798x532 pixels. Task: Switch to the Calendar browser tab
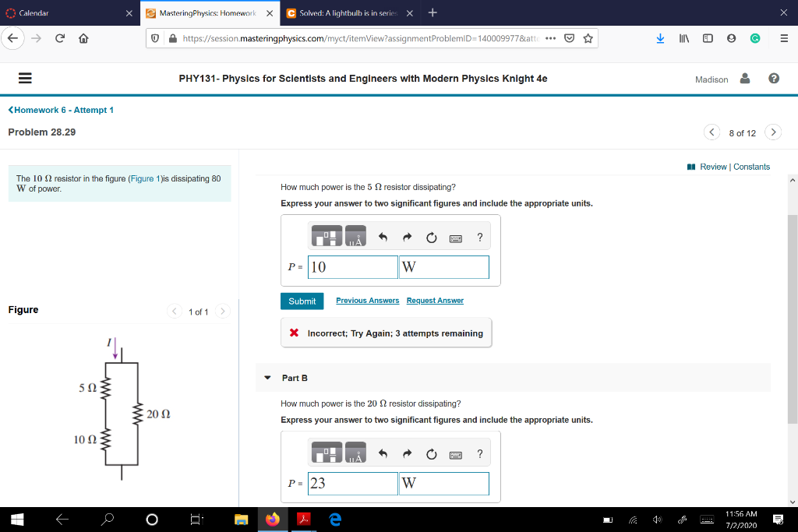pyautogui.click(x=62, y=12)
